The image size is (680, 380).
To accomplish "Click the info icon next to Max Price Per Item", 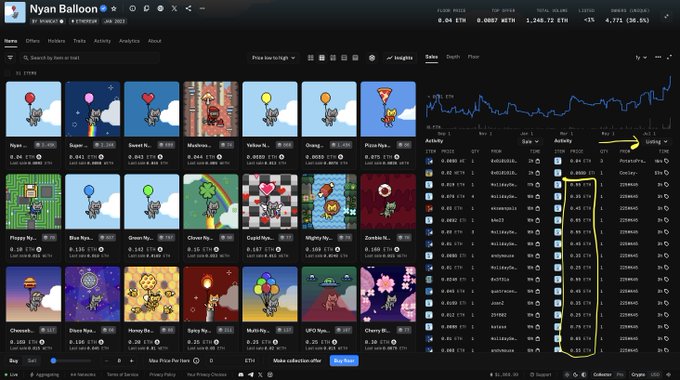I will coord(196,360).
